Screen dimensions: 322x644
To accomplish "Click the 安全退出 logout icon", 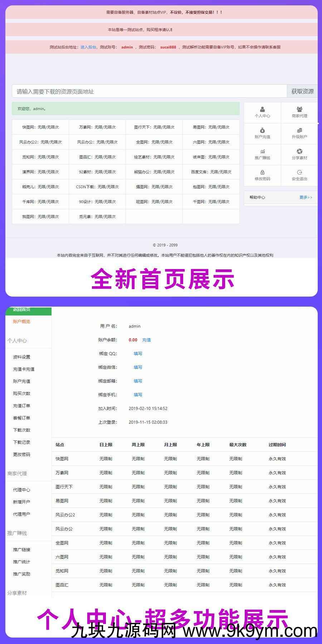I will [299, 172].
